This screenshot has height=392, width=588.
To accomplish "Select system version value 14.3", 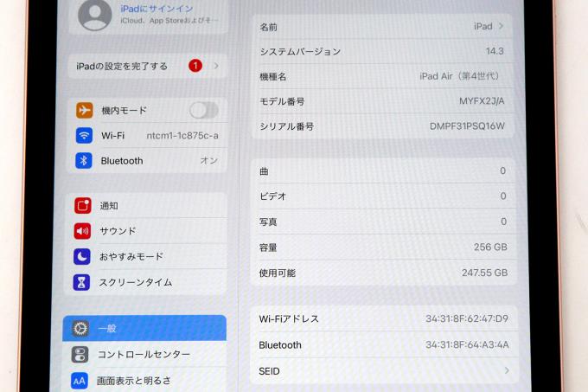I will 495,51.
